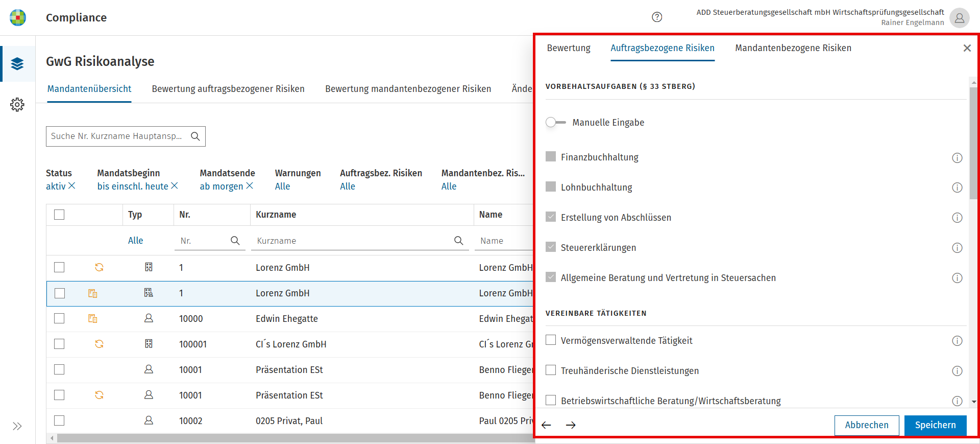Open the Status filter value 'aktiv'

click(56, 186)
